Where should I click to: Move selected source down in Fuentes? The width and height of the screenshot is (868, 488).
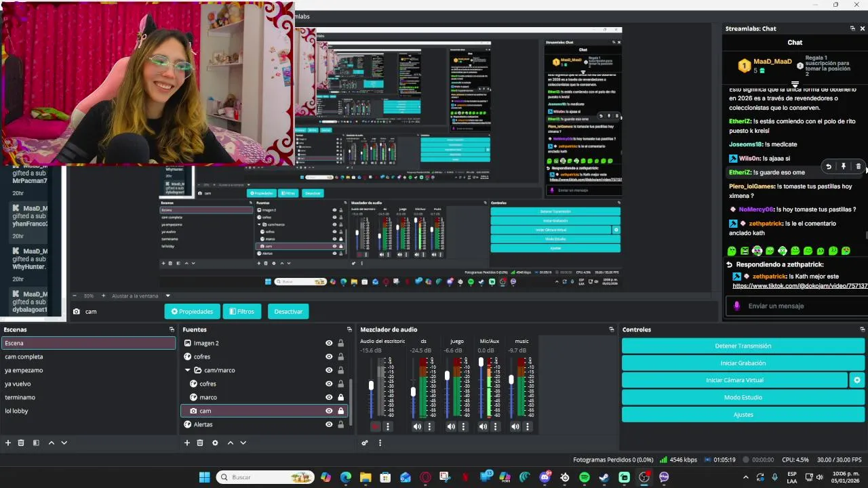point(243,443)
